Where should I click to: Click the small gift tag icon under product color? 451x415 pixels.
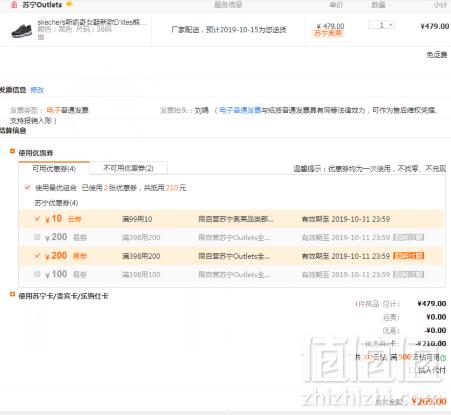coord(41,37)
